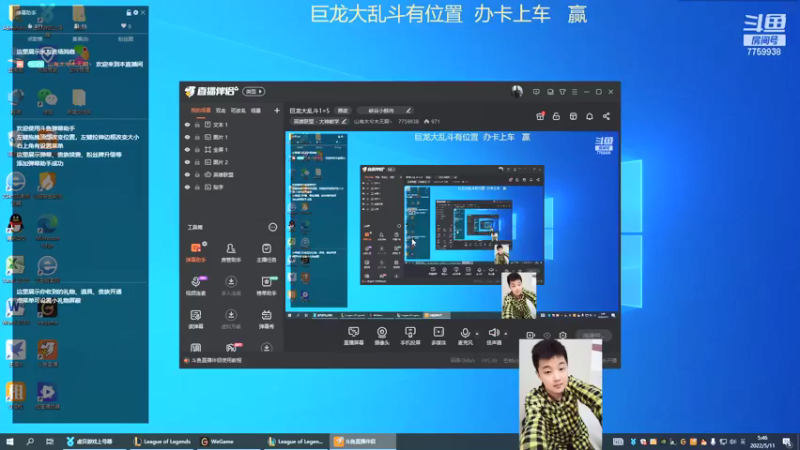This screenshot has height=450, width=800.
Task: Expand the toolbox more options circle button
Action: [x=272, y=227]
